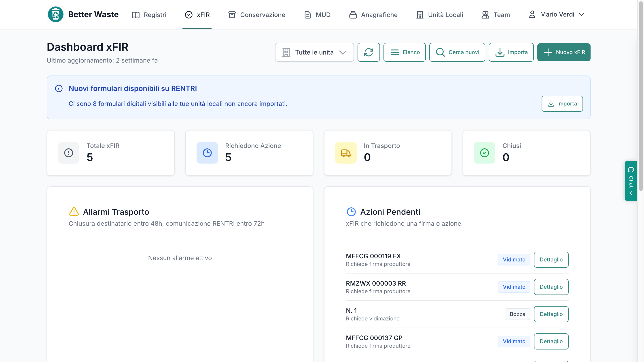The image size is (644, 362).
Task: Go to the Anagrafiche tab
Action: (x=373, y=15)
